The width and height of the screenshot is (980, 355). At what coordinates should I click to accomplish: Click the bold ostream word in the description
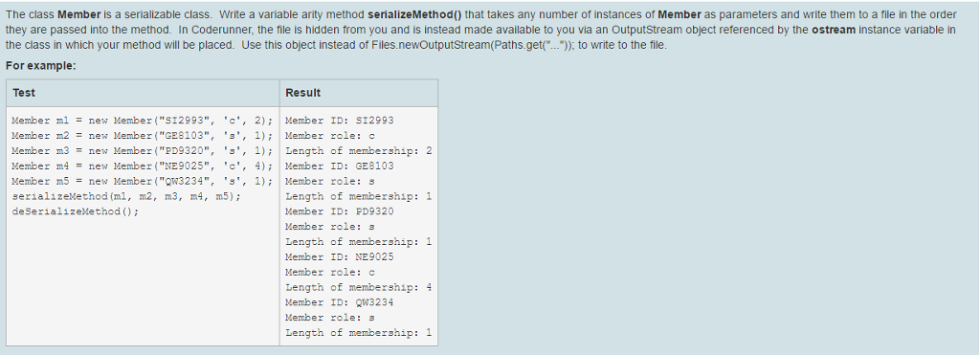click(834, 30)
